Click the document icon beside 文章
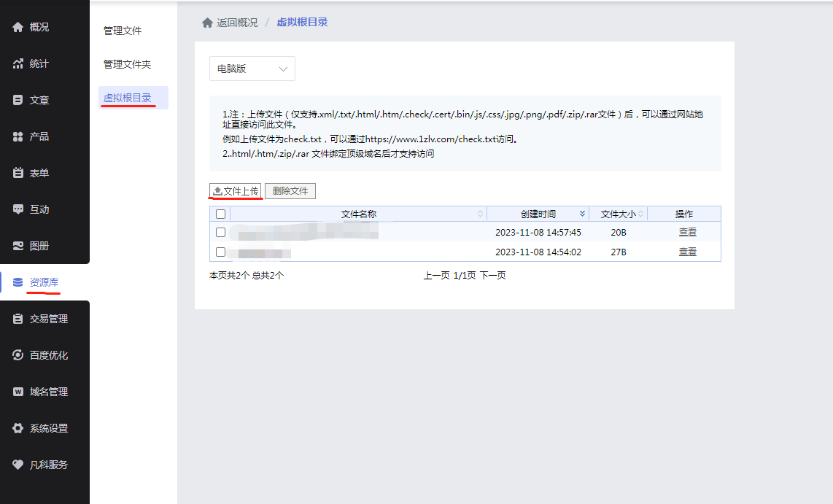Screen dimensions: 833x504 [18, 100]
